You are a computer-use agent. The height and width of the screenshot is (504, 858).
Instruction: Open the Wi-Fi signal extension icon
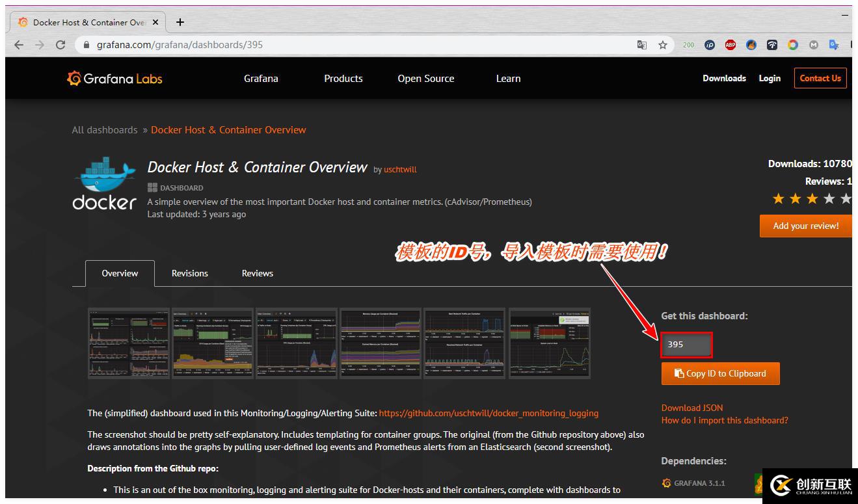click(x=772, y=45)
